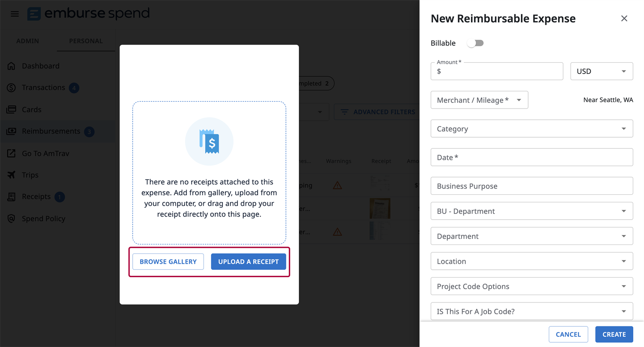The height and width of the screenshot is (347, 644).
Task: Select the PERSONAL tab
Action: (86, 41)
